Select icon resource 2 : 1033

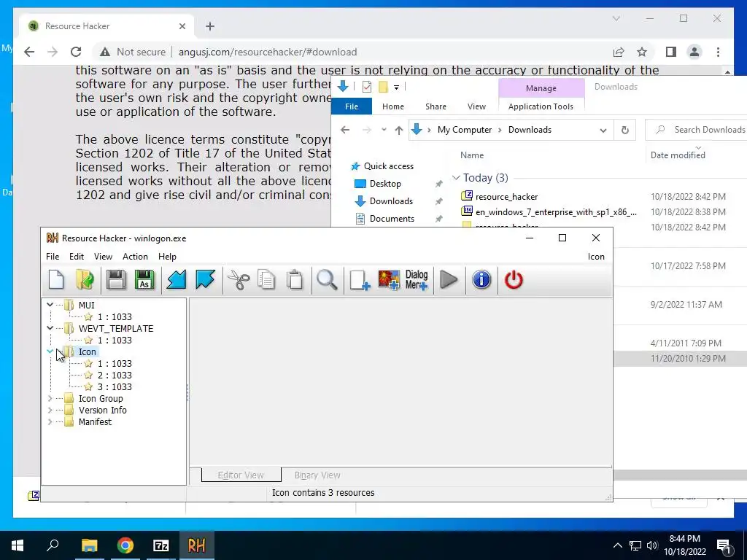(115, 376)
